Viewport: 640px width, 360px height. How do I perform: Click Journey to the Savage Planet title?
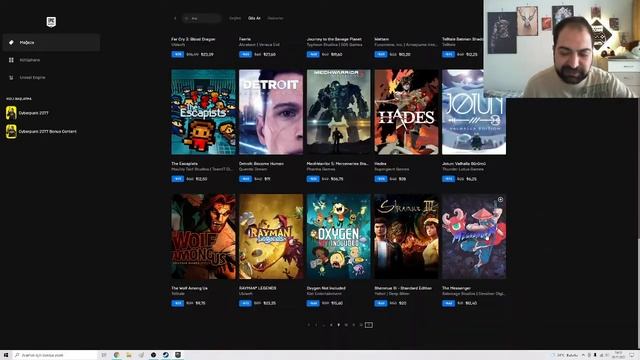[334, 39]
